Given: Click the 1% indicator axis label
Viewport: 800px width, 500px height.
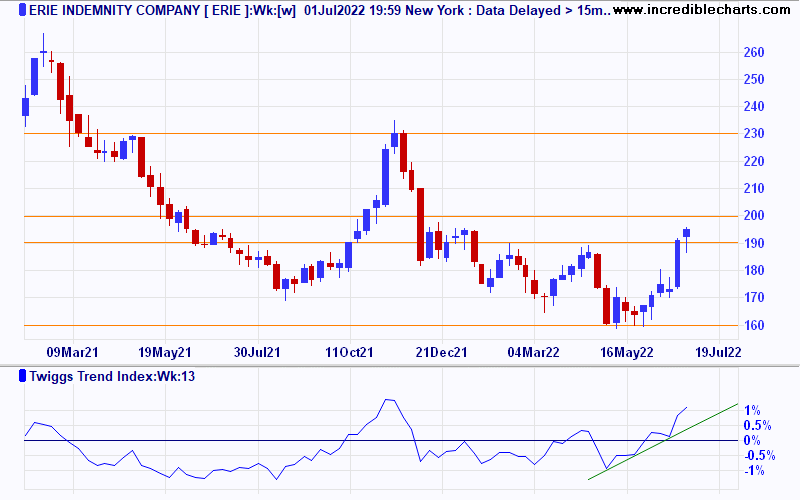Looking at the screenshot, I should click(752, 410).
